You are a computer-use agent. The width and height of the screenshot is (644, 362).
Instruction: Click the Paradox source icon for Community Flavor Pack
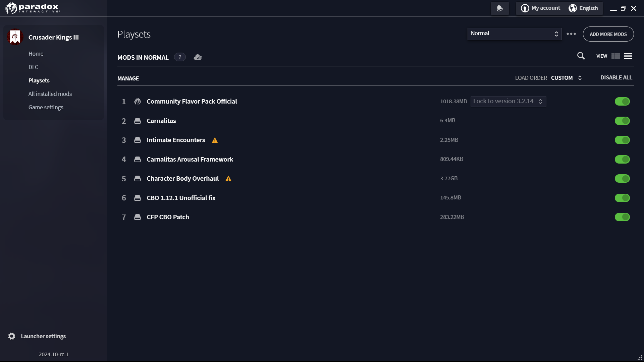click(138, 101)
